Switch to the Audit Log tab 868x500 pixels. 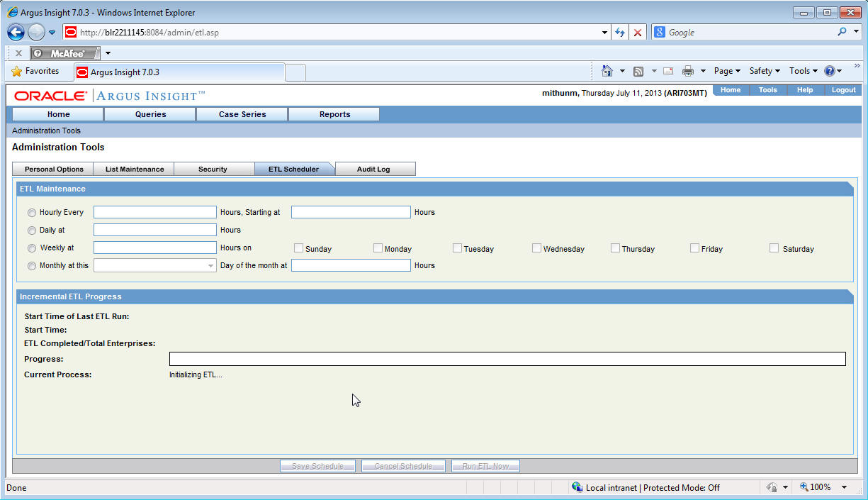374,169
